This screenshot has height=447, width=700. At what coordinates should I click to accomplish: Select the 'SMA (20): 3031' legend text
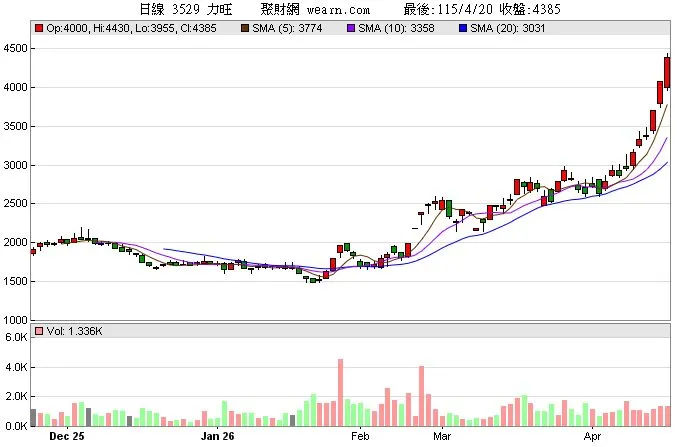[x=508, y=28]
